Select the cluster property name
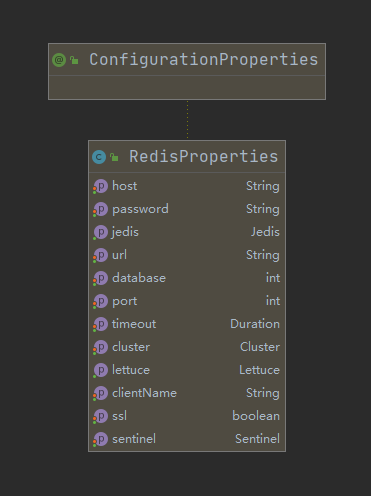The width and height of the screenshot is (371, 496). (131, 347)
